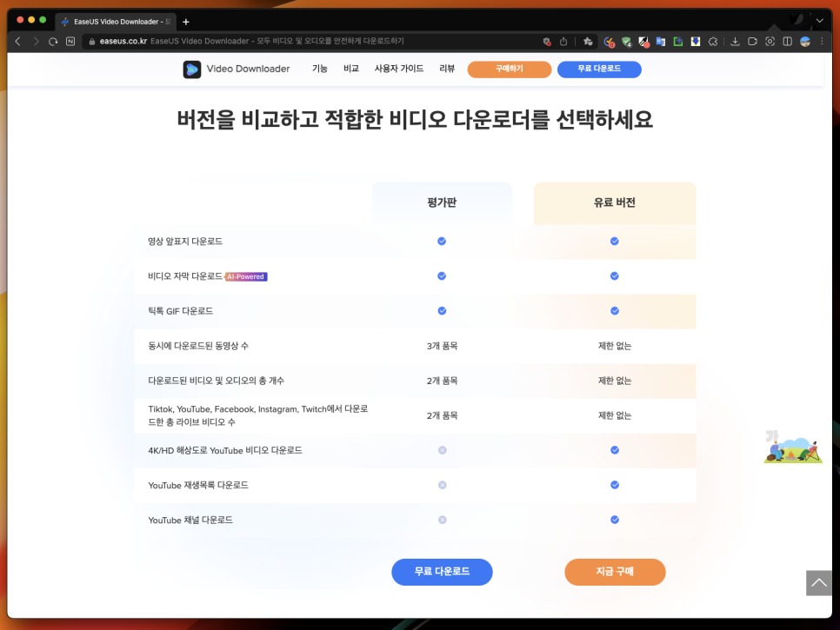The height and width of the screenshot is (630, 840).
Task: Click trial unavailable X for YouTube 재생목록 다운로드
Action: (442, 485)
